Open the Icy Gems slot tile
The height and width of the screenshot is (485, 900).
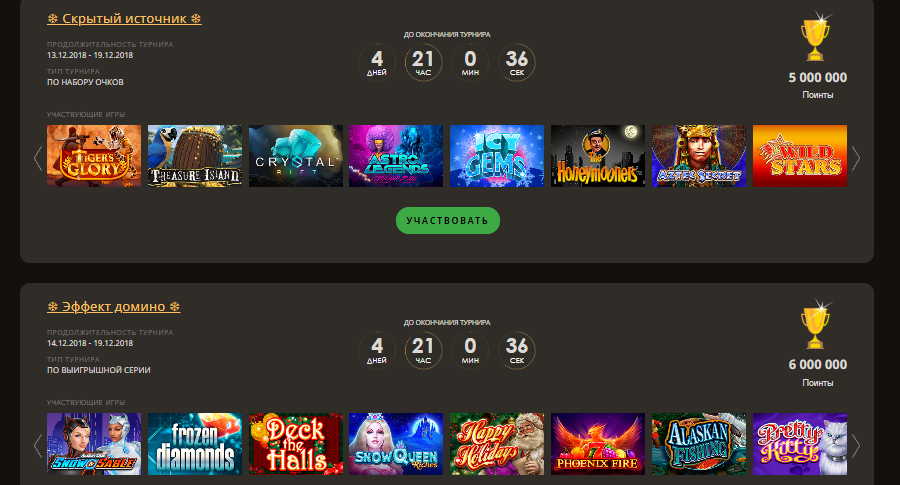497,156
